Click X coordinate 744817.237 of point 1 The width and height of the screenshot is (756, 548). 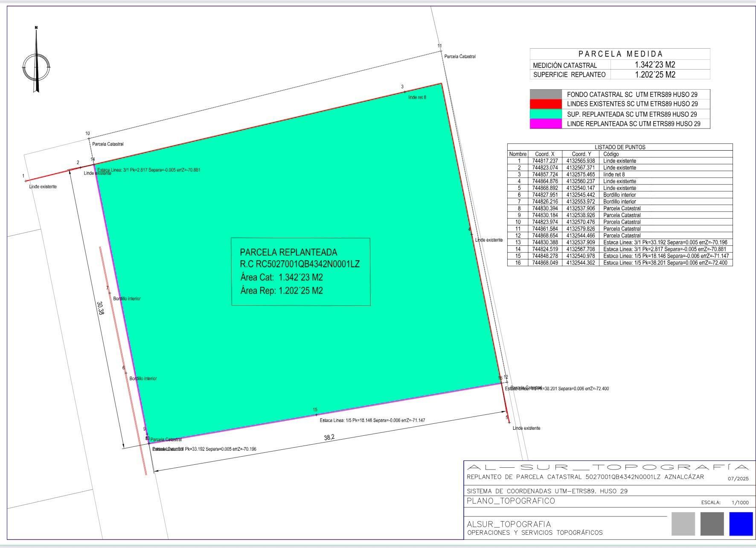point(545,161)
